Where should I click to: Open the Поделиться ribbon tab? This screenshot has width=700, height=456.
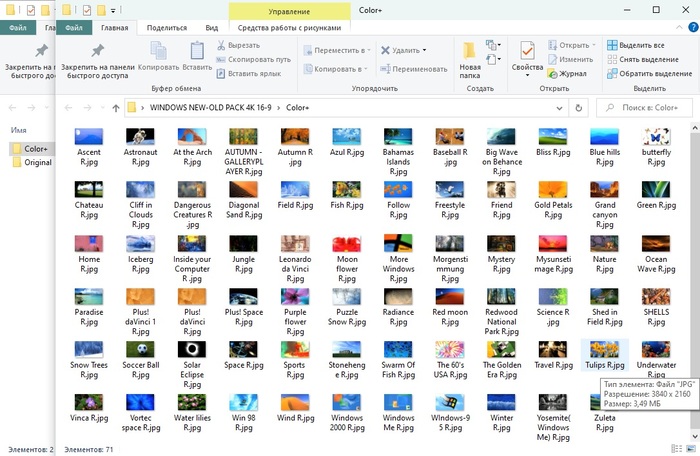pos(166,29)
